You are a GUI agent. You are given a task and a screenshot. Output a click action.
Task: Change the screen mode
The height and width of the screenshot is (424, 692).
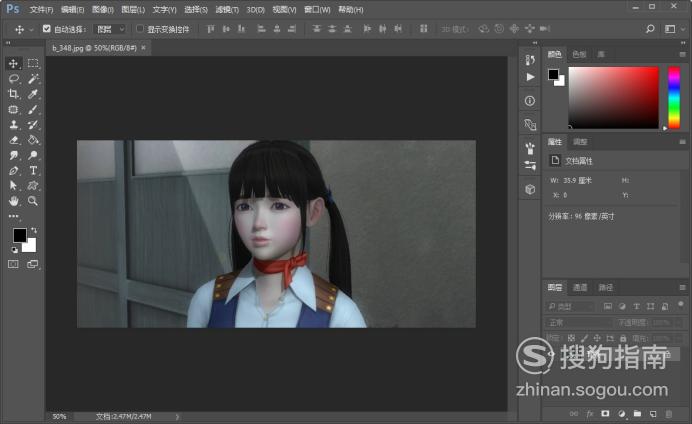click(33, 264)
